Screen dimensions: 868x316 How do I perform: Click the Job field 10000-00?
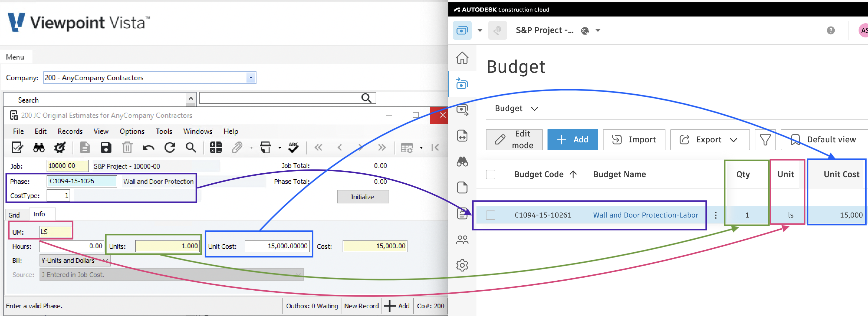pos(68,166)
